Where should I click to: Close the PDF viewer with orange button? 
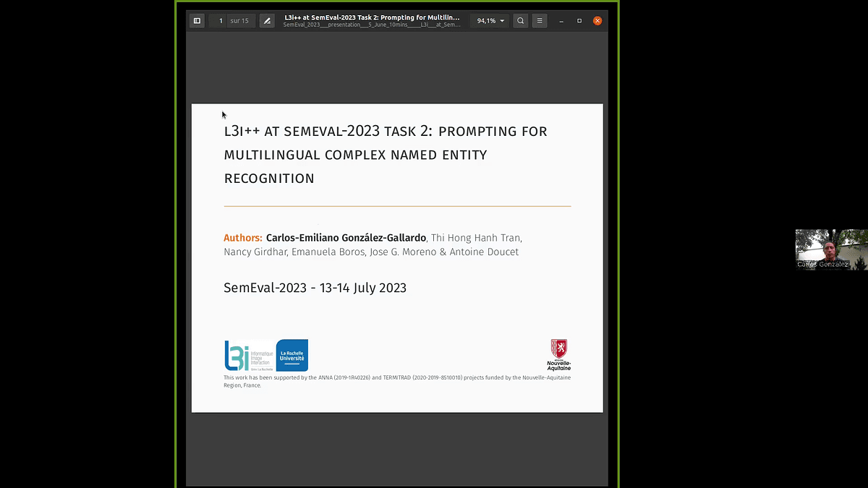pyautogui.click(x=597, y=21)
